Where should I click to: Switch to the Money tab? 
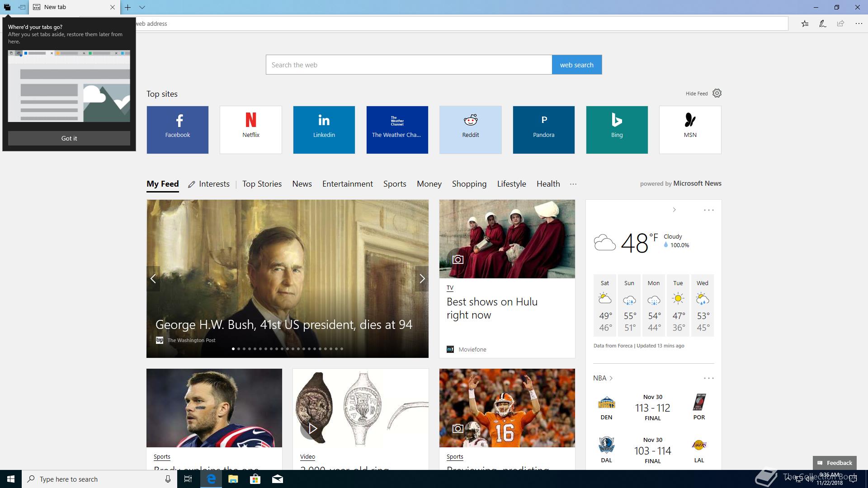click(x=429, y=184)
